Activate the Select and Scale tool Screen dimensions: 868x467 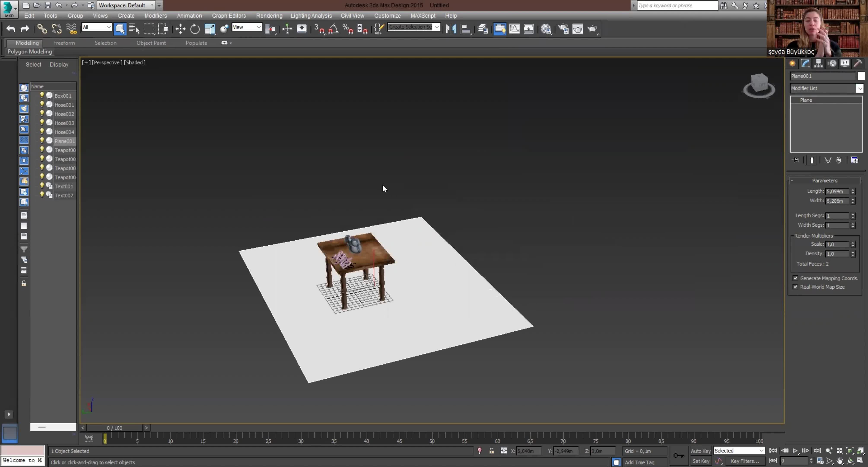point(210,29)
